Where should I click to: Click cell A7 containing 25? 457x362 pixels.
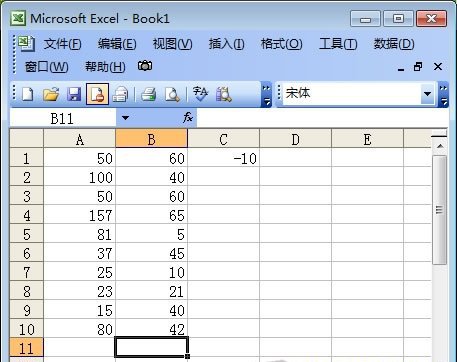click(x=79, y=272)
